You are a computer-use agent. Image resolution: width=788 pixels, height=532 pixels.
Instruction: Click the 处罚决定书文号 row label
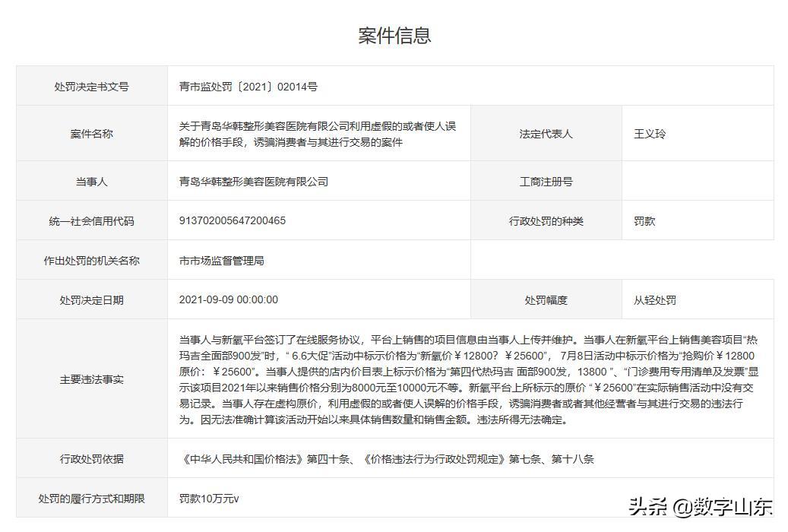point(90,86)
